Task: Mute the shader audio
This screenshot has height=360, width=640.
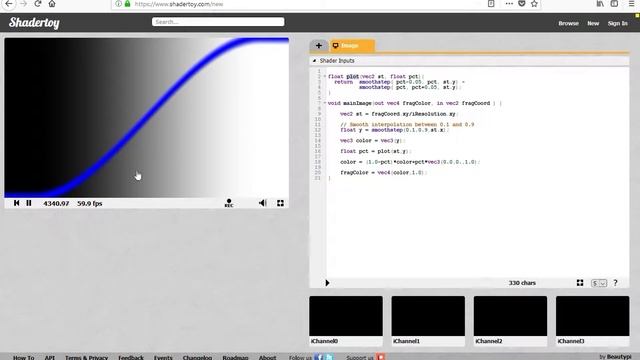Action: [x=262, y=203]
